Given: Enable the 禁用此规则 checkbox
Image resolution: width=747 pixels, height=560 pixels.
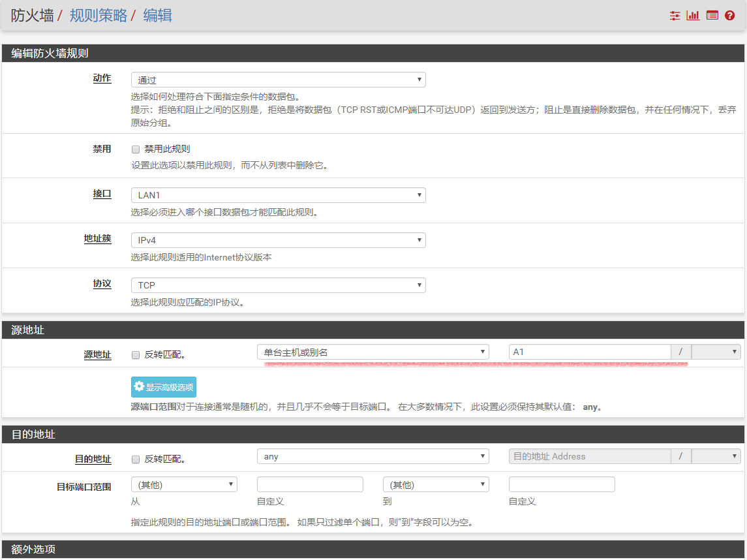Looking at the screenshot, I should 136,149.
